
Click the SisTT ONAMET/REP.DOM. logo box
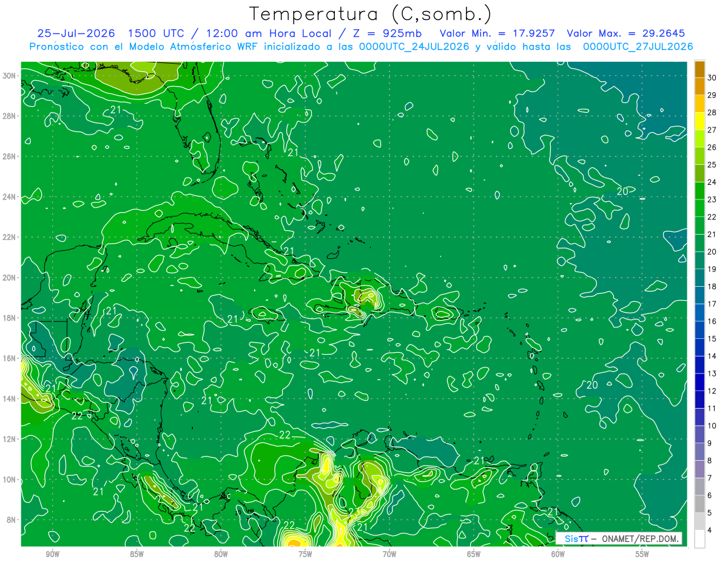[x=619, y=538]
